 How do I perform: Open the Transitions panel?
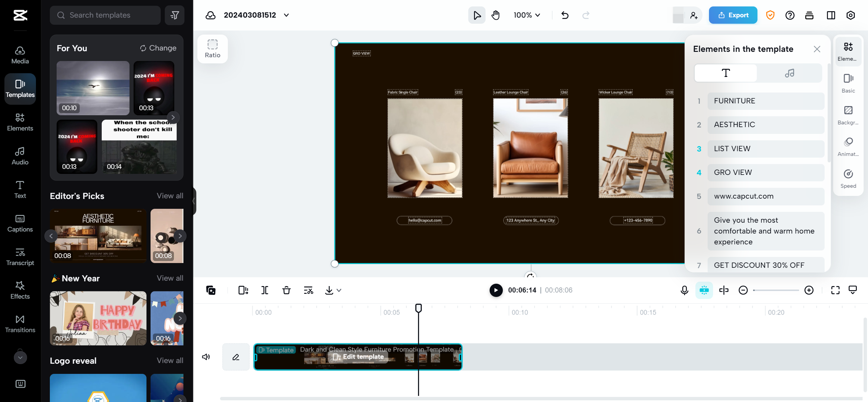click(x=20, y=324)
